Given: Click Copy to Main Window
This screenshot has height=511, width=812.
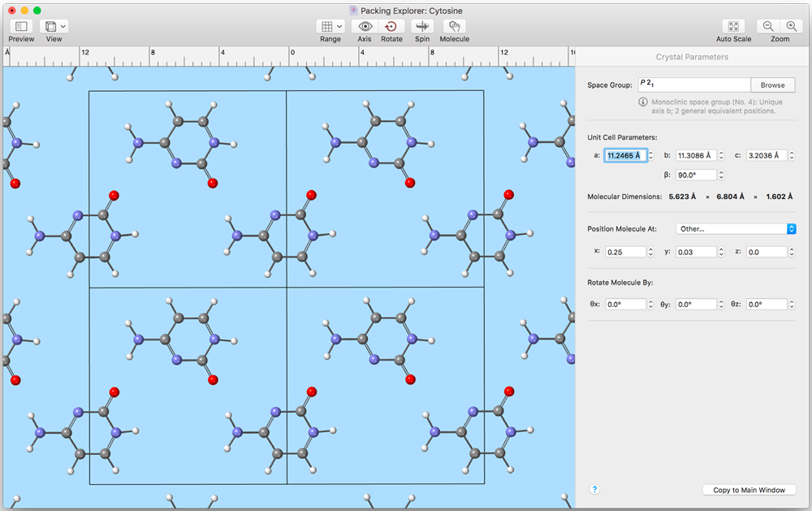Looking at the screenshot, I should tap(749, 490).
